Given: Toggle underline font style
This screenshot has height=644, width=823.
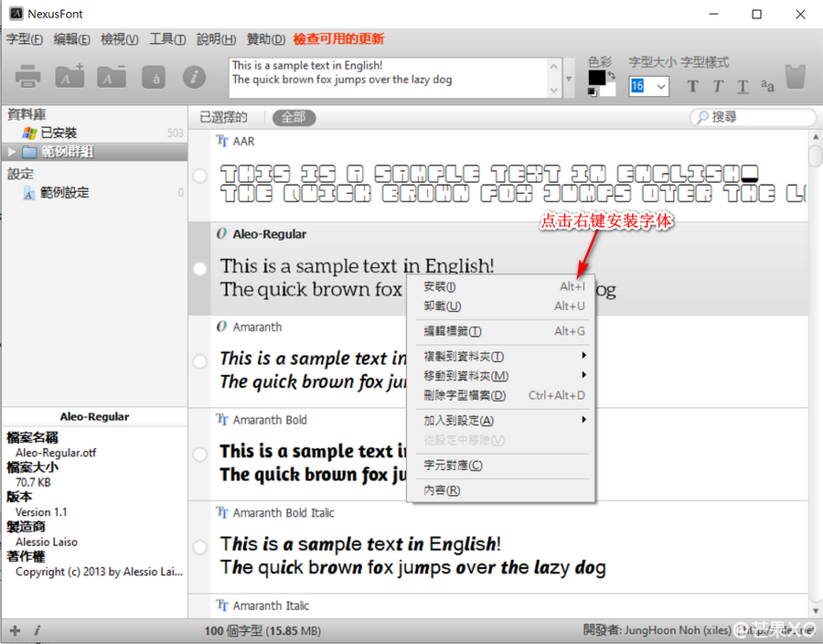Looking at the screenshot, I should coord(743,87).
